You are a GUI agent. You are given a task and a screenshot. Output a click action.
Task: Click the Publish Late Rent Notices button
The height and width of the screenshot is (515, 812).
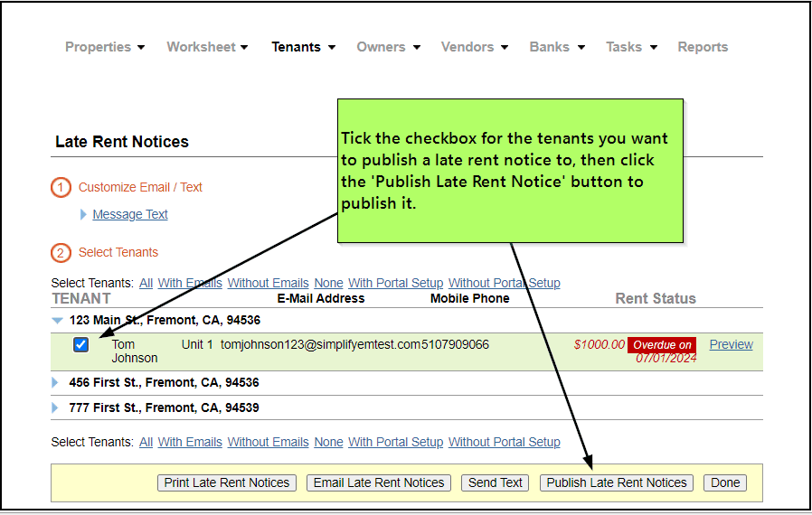click(x=617, y=483)
